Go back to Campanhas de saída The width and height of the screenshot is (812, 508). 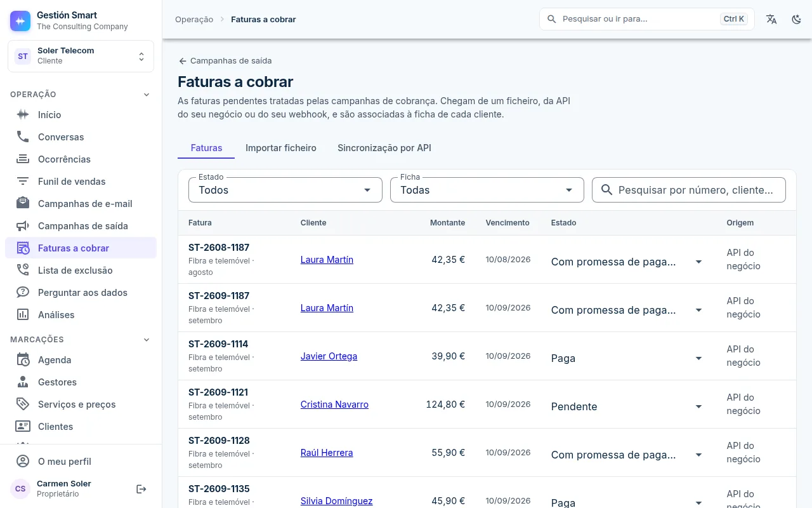point(225,61)
